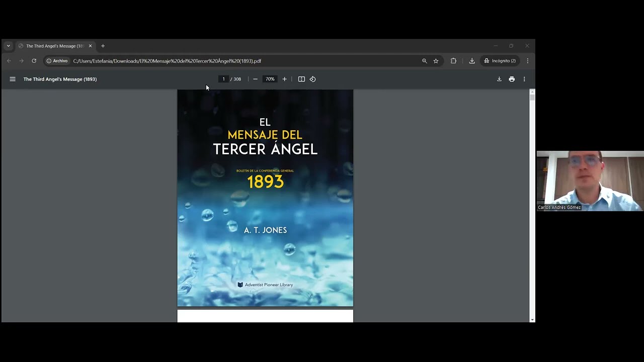Open browser Downloads panel

pyautogui.click(x=472, y=61)
